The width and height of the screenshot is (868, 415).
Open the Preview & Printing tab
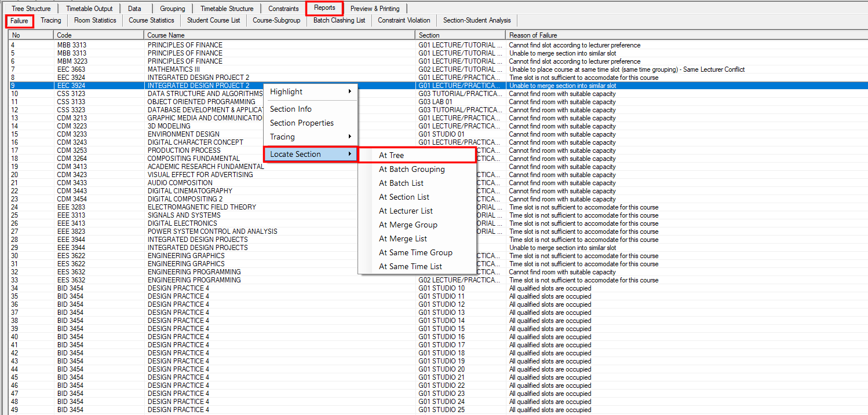coord(375,9)
